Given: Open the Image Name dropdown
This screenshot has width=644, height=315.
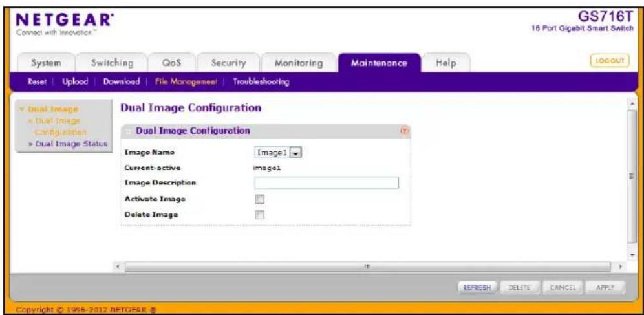Looking at the screenshot, I should coord(279,153).
